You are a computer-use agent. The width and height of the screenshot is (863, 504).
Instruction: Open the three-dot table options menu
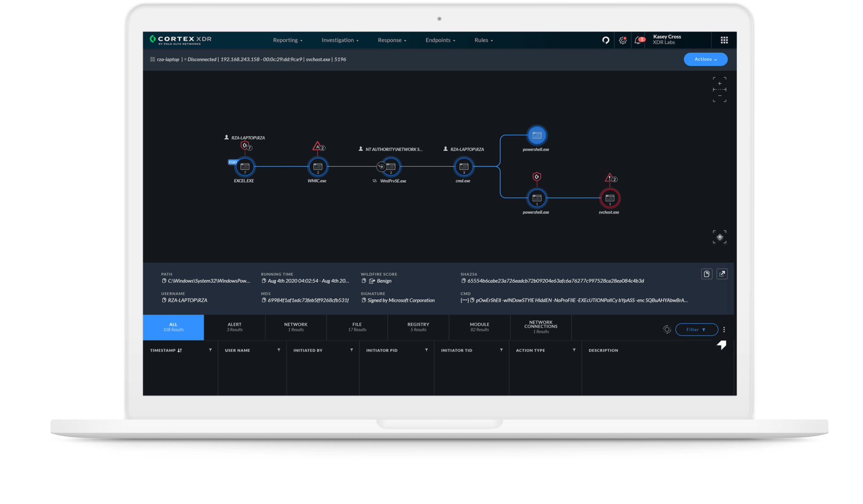tap(724, 330)
